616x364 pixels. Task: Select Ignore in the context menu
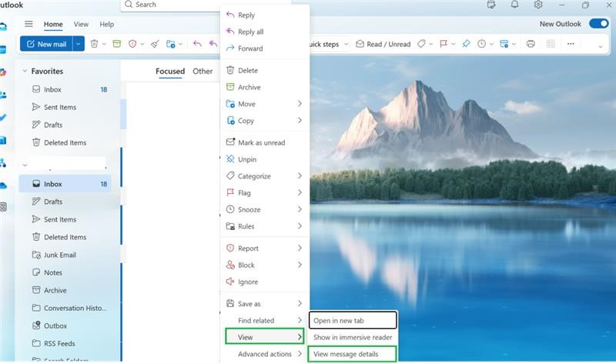pos(264,282)
